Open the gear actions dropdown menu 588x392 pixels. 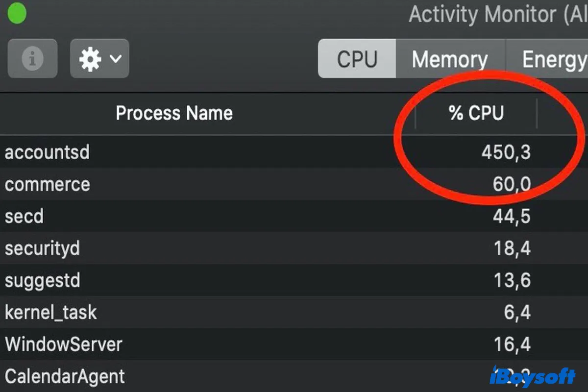99,59
